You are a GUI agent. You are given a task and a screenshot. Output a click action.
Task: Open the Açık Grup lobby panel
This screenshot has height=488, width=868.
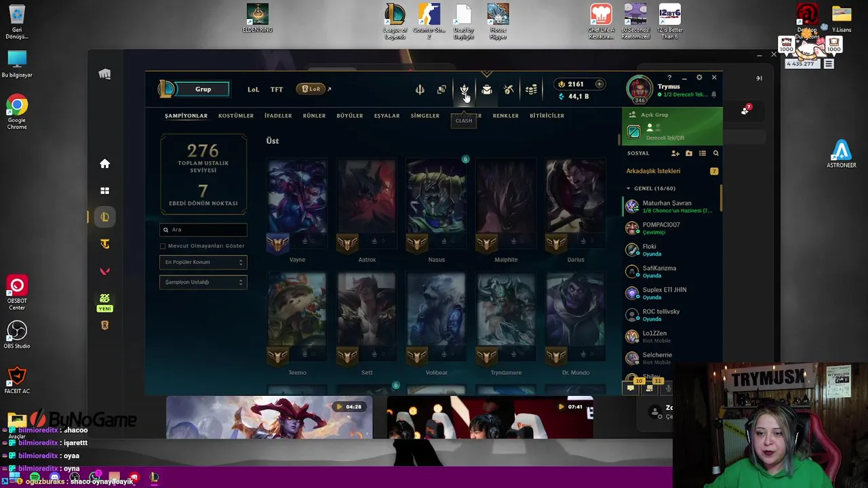coord(672,126)
